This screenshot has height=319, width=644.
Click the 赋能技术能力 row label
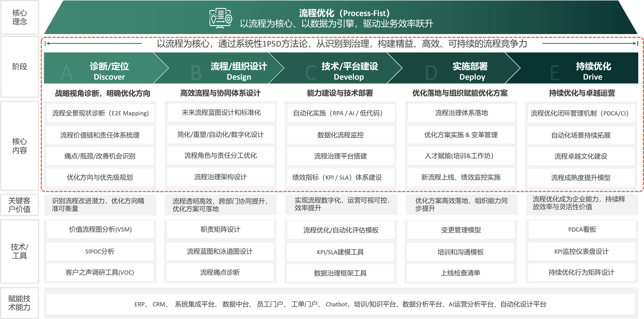[20, 303]
